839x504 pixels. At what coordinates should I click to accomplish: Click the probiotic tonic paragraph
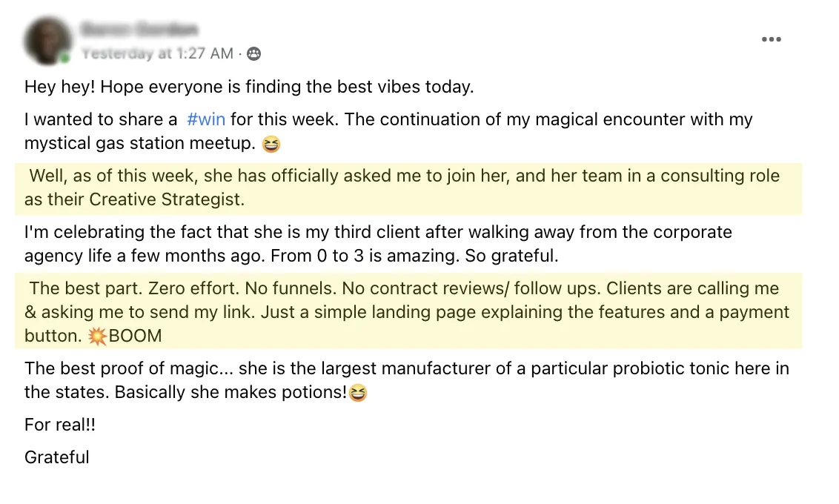(x=407, y=380)
